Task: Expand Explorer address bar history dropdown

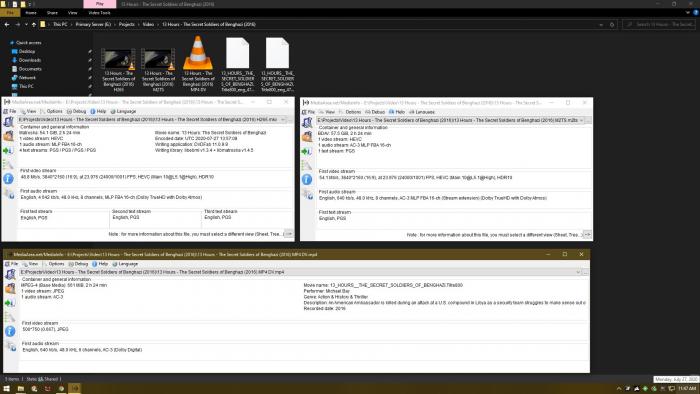Action: (x=601, y=25)
